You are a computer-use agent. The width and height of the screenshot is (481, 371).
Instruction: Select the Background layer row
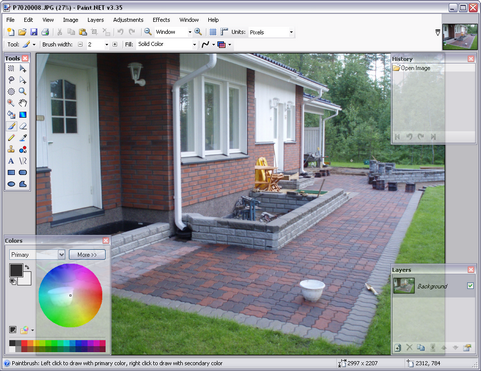(x=433, y=286)
